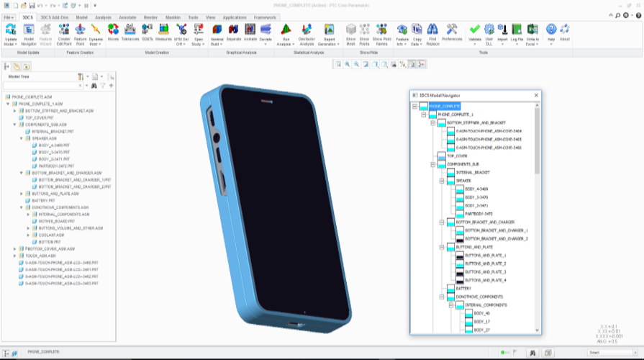This screenshot has width=644, height=360.
Task: Open 3DCS Preferences
Action: pyautogui.click(x=452, y=30)
